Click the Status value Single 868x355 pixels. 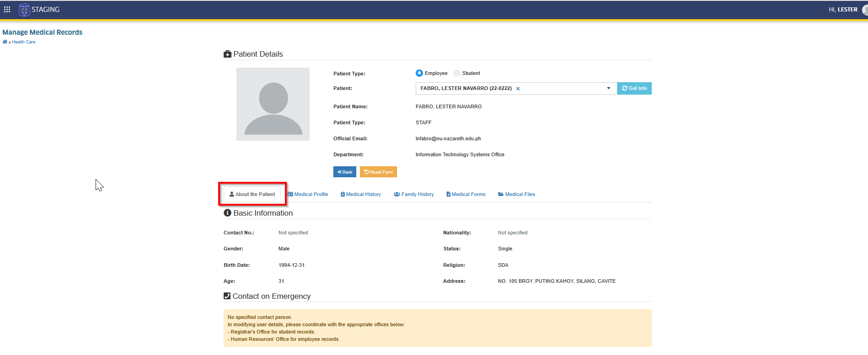coord(505,249)
